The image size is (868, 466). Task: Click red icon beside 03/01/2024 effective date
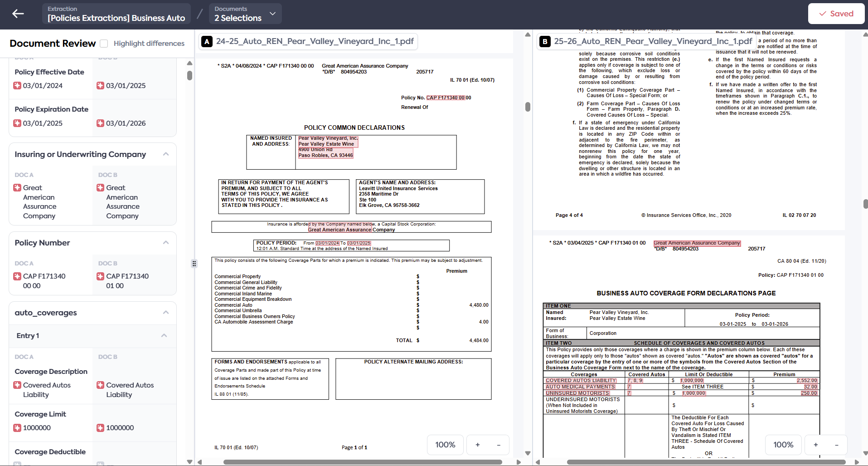(x=17, y=86)
